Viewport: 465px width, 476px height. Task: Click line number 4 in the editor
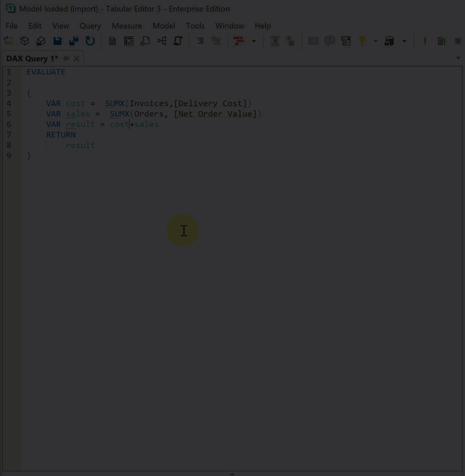9,103
